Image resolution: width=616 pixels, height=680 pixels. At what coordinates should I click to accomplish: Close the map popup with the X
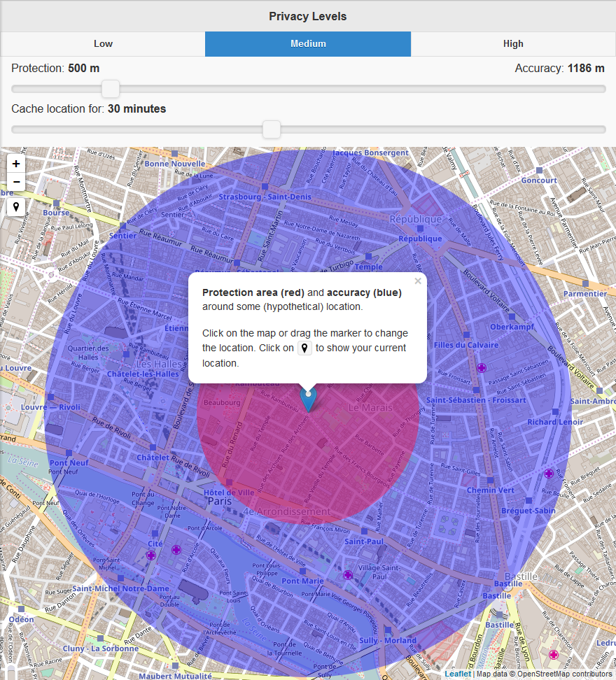418,281
